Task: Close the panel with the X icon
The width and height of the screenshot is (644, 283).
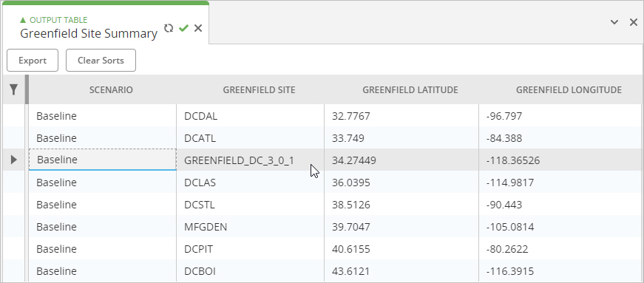Action: click(634, 22)
